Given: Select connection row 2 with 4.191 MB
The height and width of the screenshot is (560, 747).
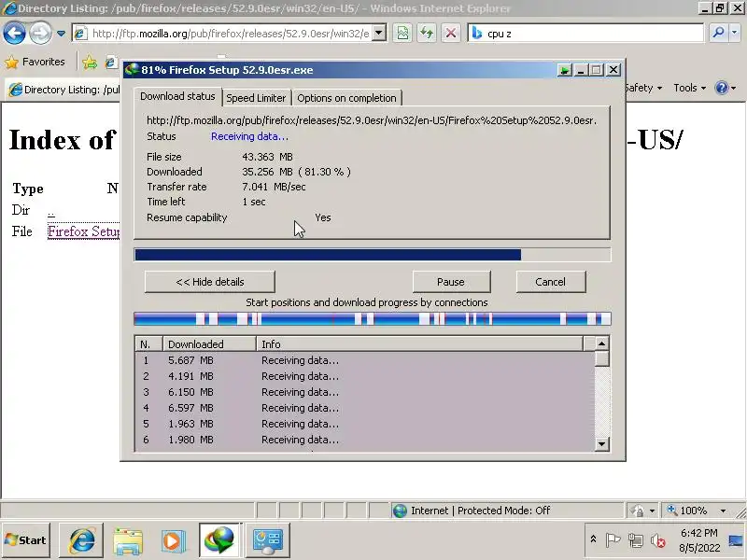Looking at the screenshot, I should [365, 376].
